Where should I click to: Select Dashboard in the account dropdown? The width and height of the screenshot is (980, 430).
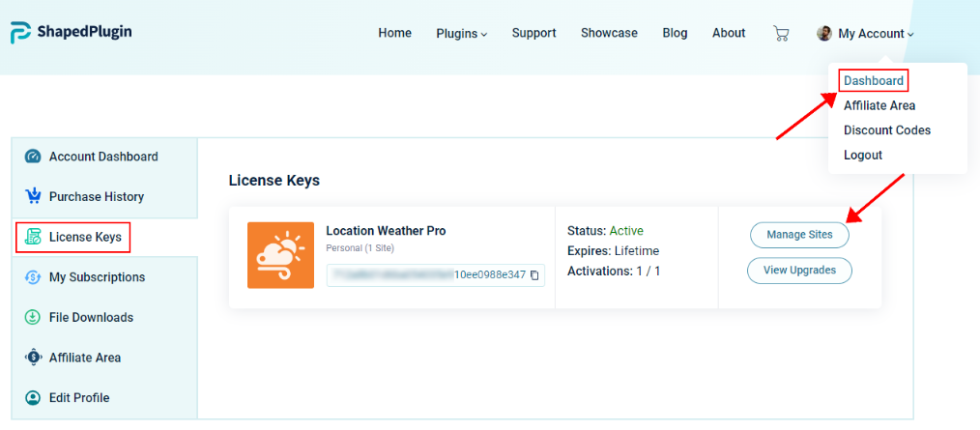pos(873,80)
